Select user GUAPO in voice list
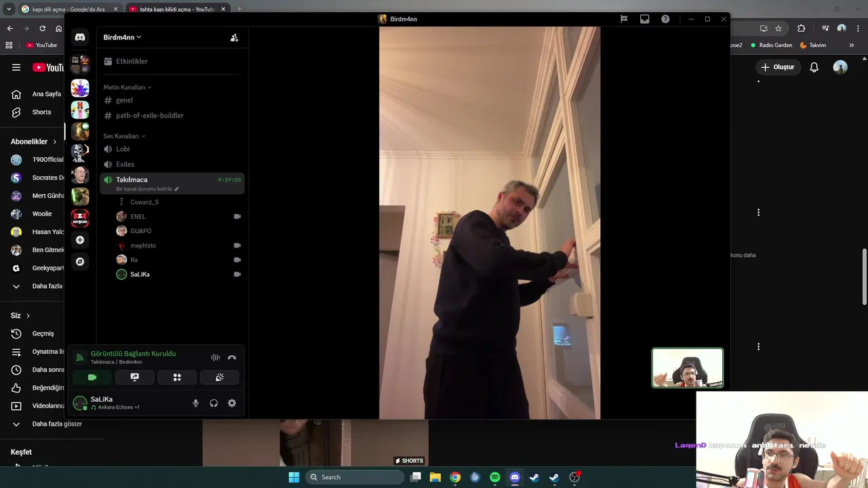 point(140,231)
